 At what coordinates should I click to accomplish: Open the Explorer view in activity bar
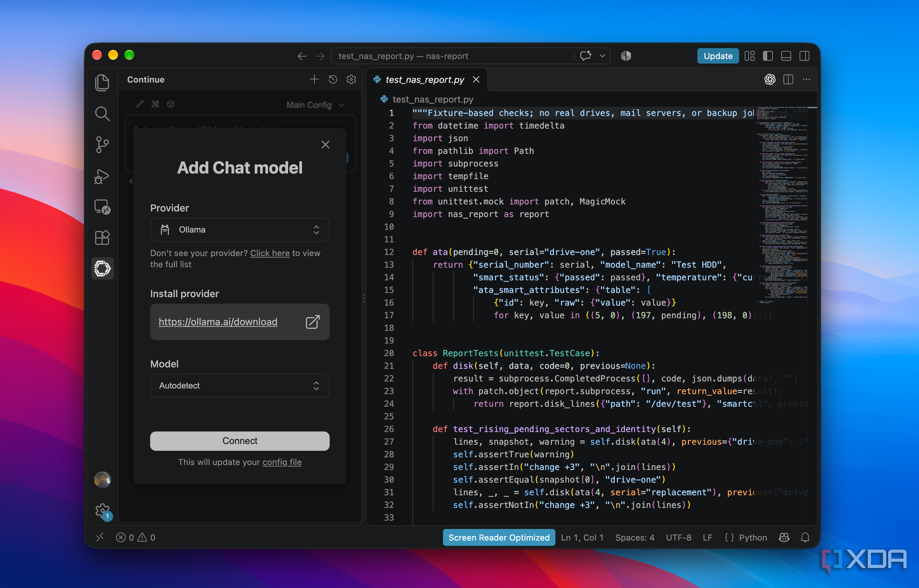(102, 83)
